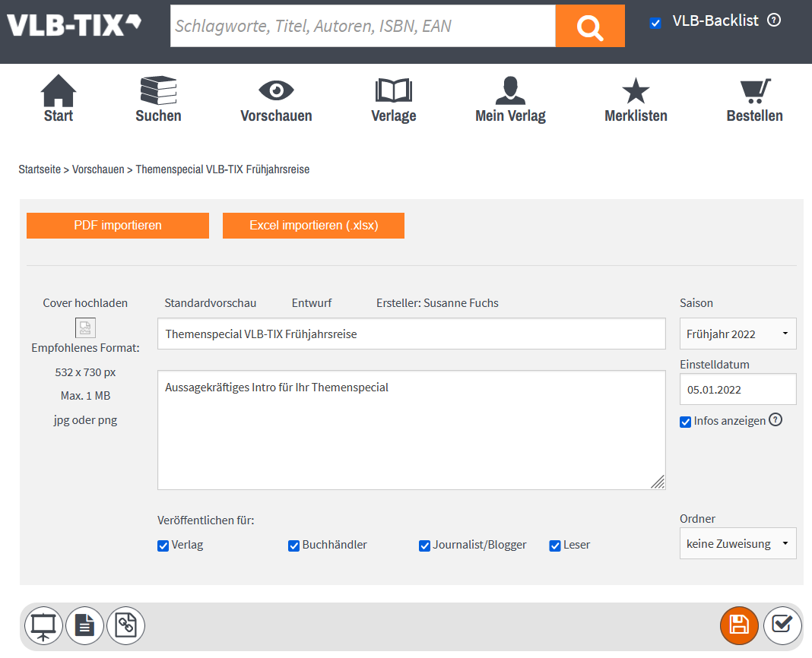Click the intro text area
Viewport: 812px width, 658px height.
(x=411, y=430)
